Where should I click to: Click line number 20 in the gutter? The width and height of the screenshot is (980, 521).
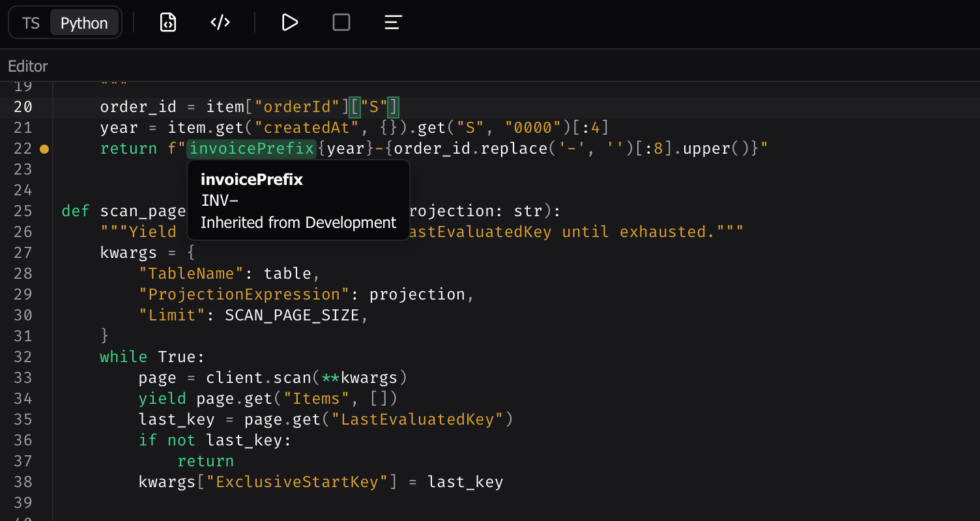click(x=23, y=107)
